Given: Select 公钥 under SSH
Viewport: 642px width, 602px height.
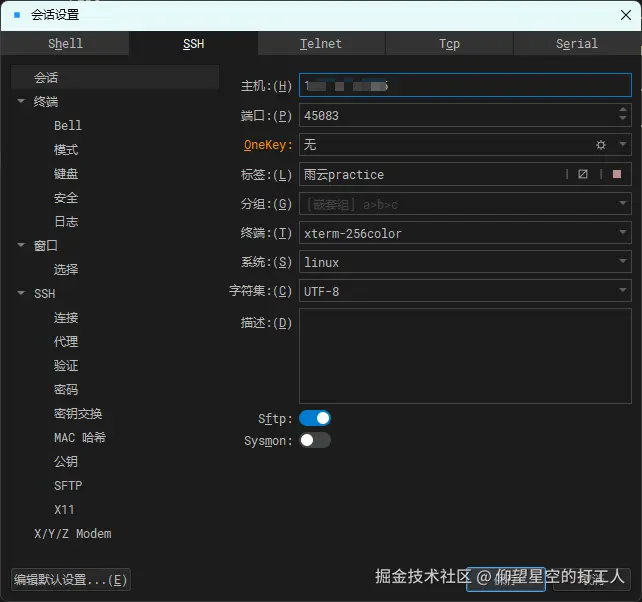Looking at the screenshot, I should [66, 462].
